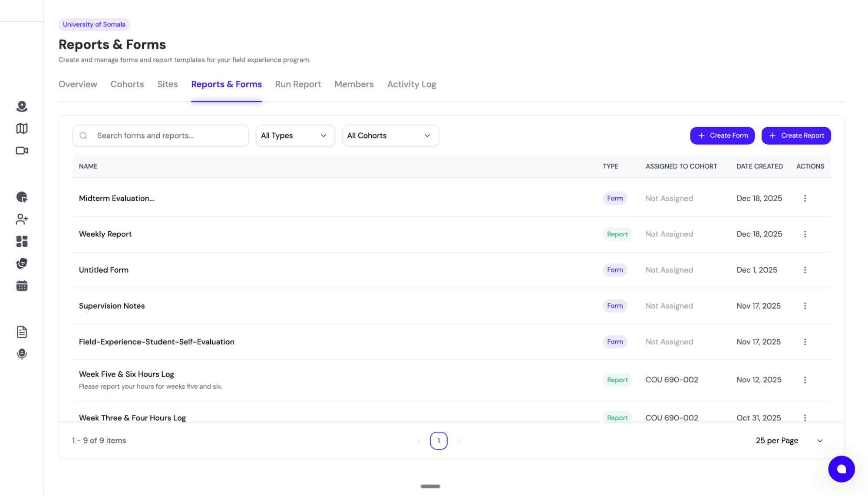This screenshot has height=496, width=868.
Task: Click the Create Report button
Action: point(796,136)
